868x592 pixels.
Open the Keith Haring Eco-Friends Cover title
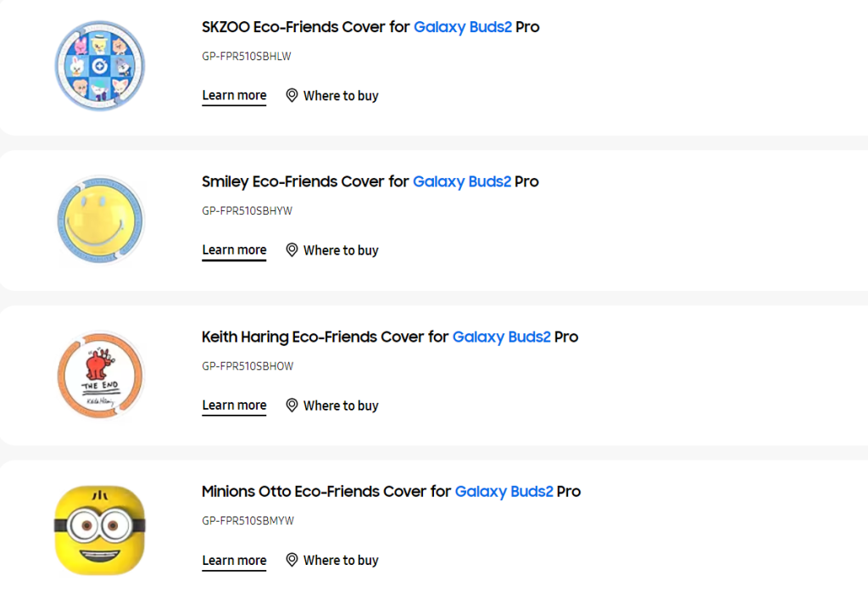(390, 337)
